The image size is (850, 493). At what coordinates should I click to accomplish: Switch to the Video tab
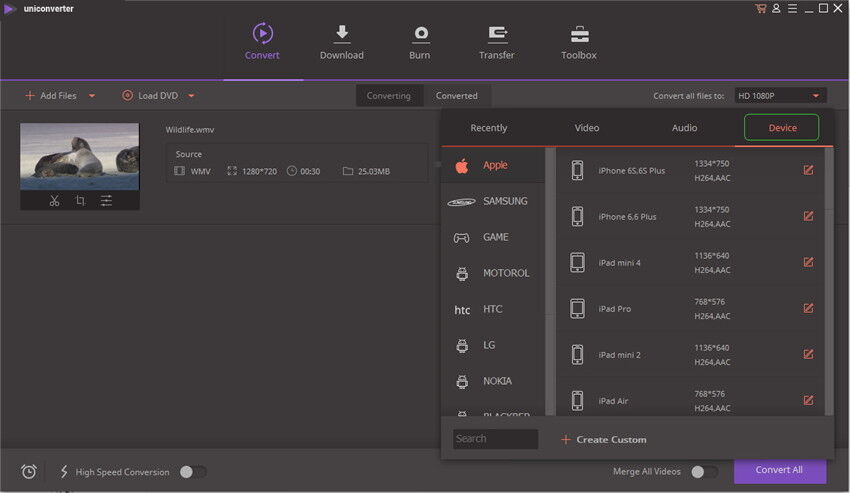pyautogui.click(x=587, y=128)
